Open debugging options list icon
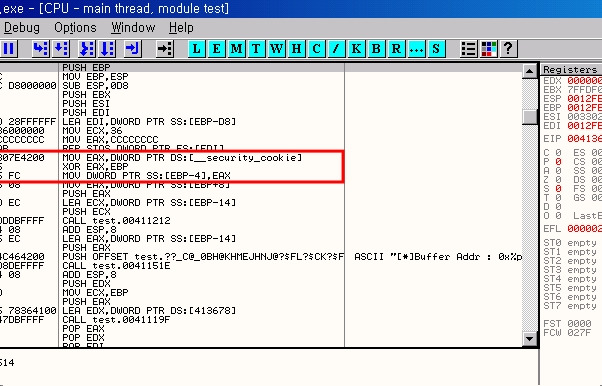 [x=468, y=49]
